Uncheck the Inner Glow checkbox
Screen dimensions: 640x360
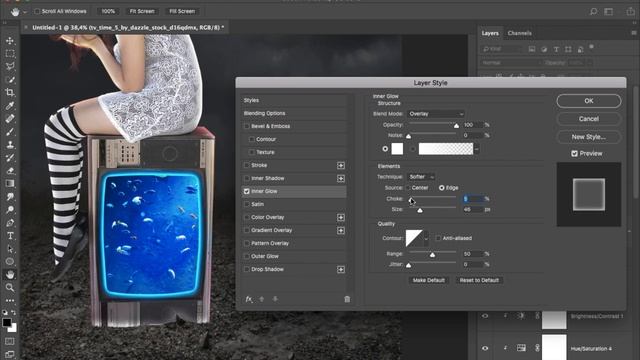tap(247, 191)
